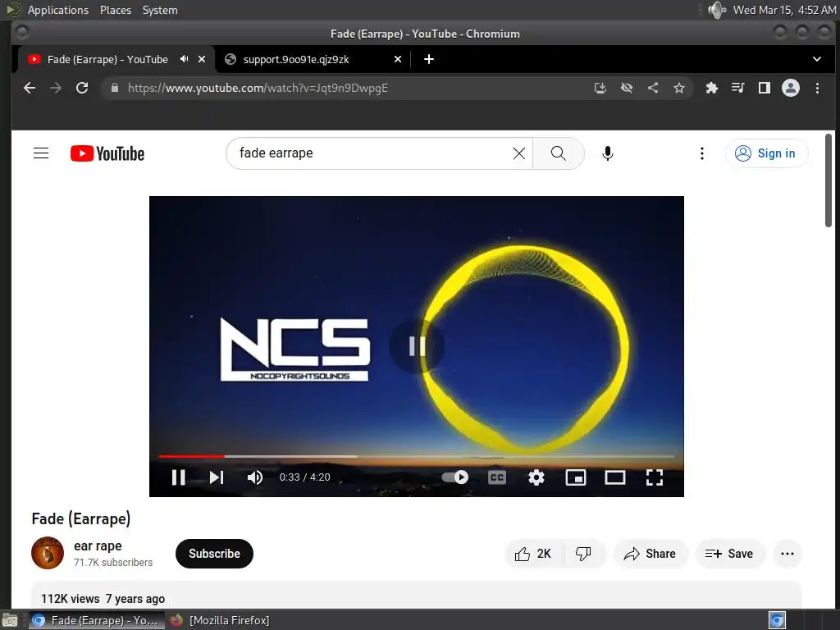Screen dimensions: 840x630
Task: View site lock information icon
Action: (x=114, y=88)
